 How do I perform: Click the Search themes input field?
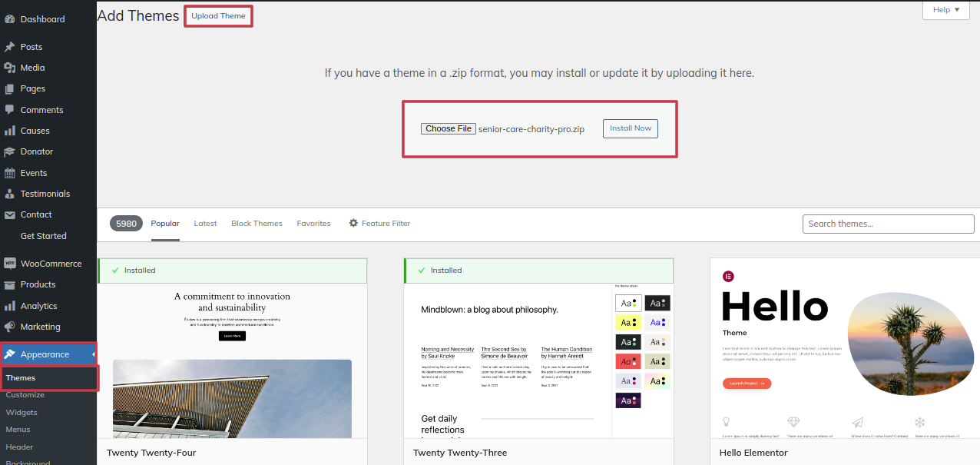click(889, 224)
